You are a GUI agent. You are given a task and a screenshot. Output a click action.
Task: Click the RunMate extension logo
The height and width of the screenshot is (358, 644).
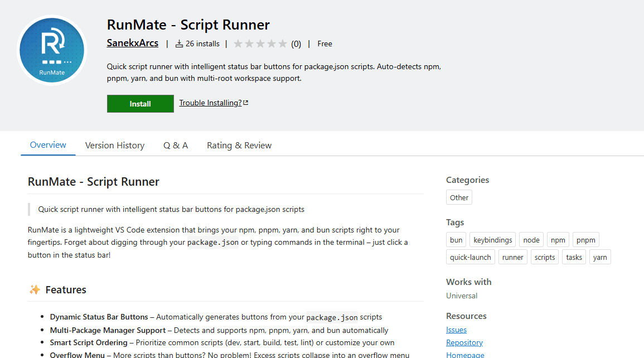tap(52, 50)
